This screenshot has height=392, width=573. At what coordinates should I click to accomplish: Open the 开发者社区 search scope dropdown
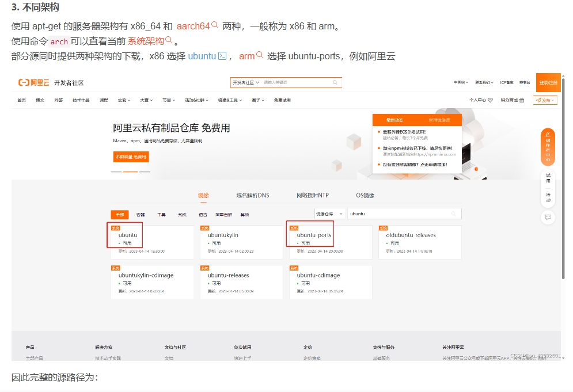coord(246,82)
